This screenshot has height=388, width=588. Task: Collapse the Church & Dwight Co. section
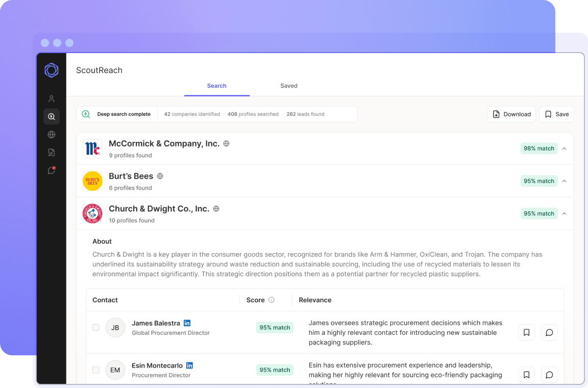pyautogui.click(x=564, y=213)
